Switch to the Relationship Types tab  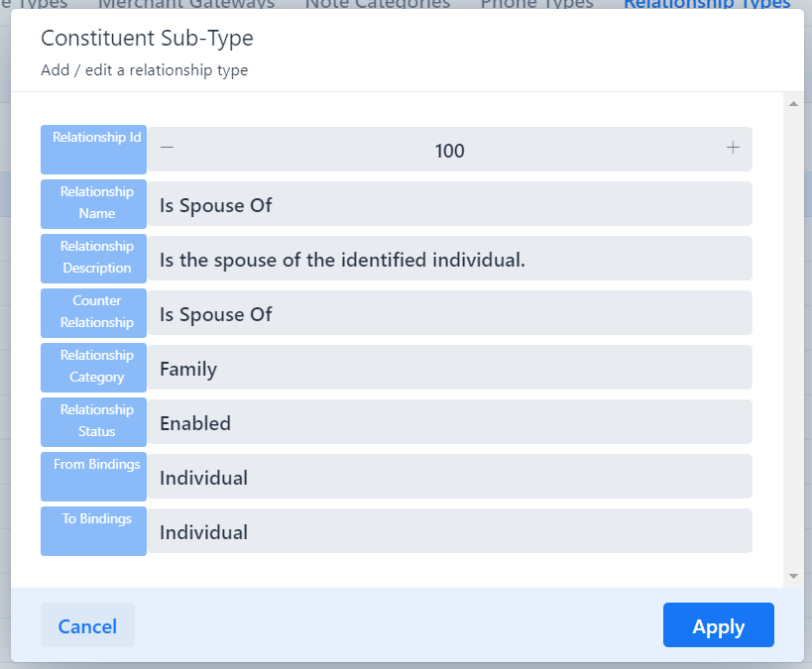pyautogui.click(x=706, y=4)
